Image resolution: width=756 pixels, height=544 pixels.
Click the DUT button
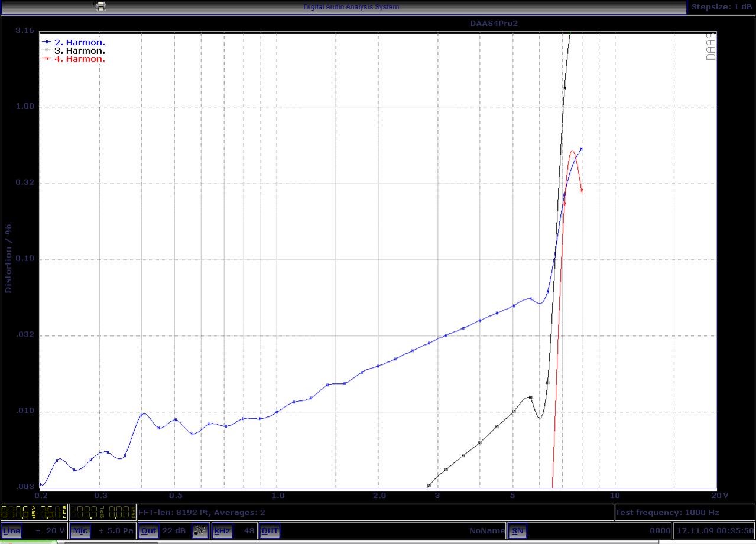click(x=270, y=530)
